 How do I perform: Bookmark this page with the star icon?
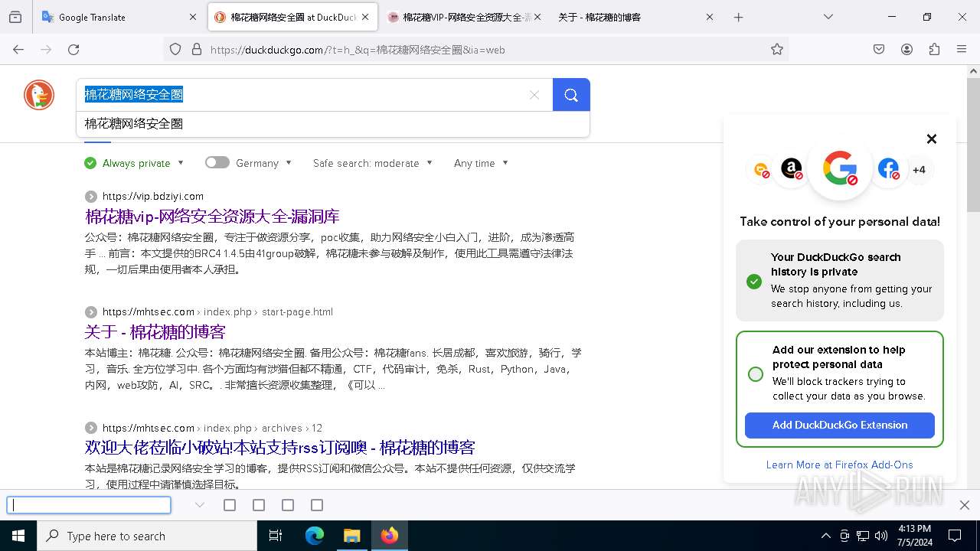pos(777,49)
